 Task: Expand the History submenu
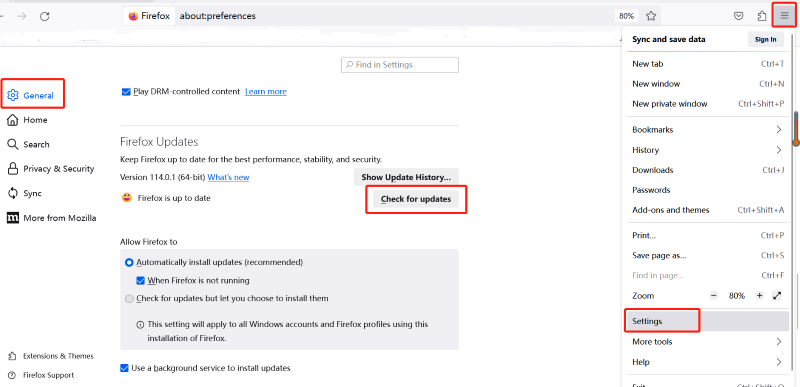(707, 150)
